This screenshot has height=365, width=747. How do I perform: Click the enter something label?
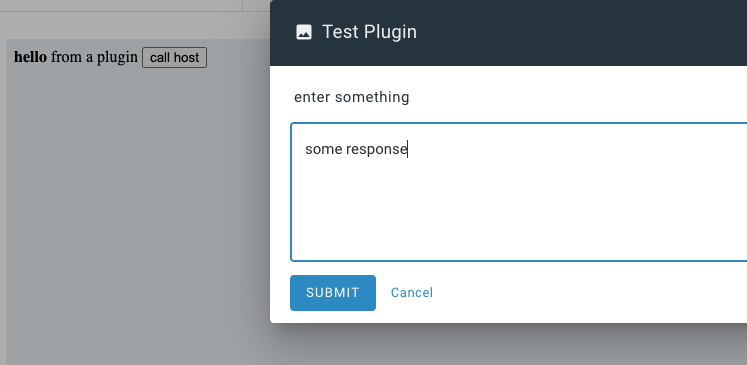click(352, 97)
